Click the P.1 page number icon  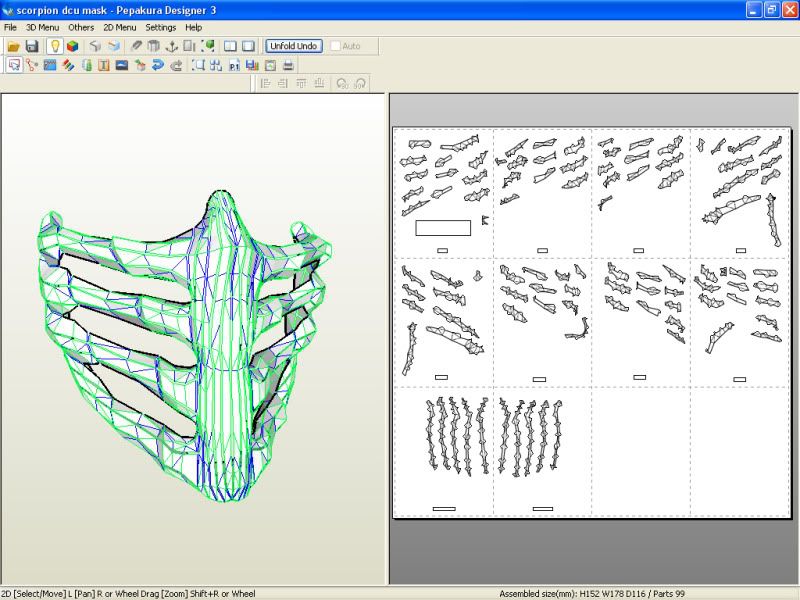tap(234, 65)
